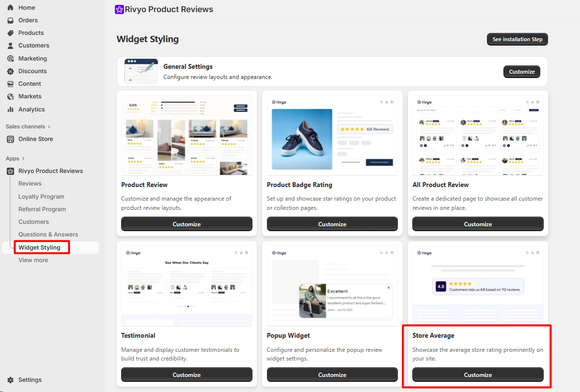
Task: Click the Products tag icon
Action: point(10,33)
